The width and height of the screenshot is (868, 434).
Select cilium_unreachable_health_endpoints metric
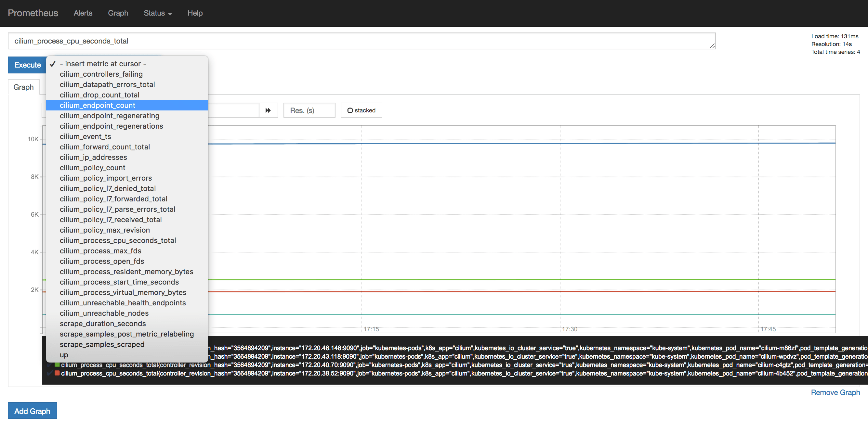click(x=127, y=303)
